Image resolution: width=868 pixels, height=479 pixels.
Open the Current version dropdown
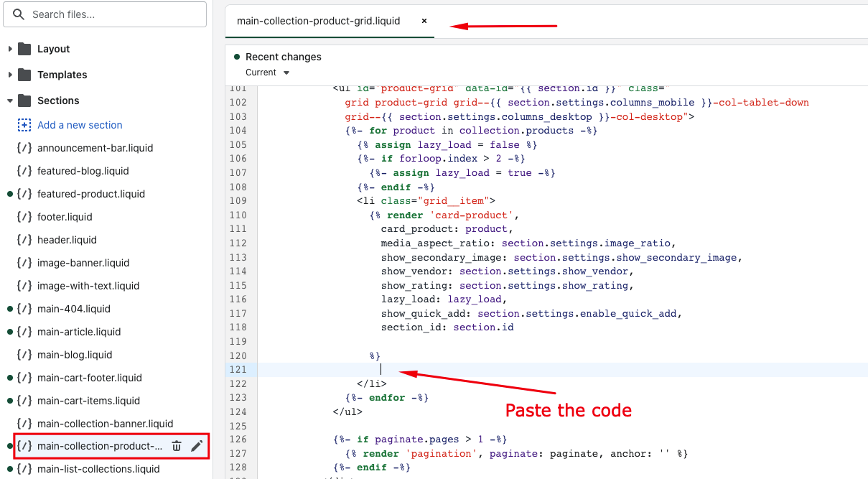[x=268, y=73]
